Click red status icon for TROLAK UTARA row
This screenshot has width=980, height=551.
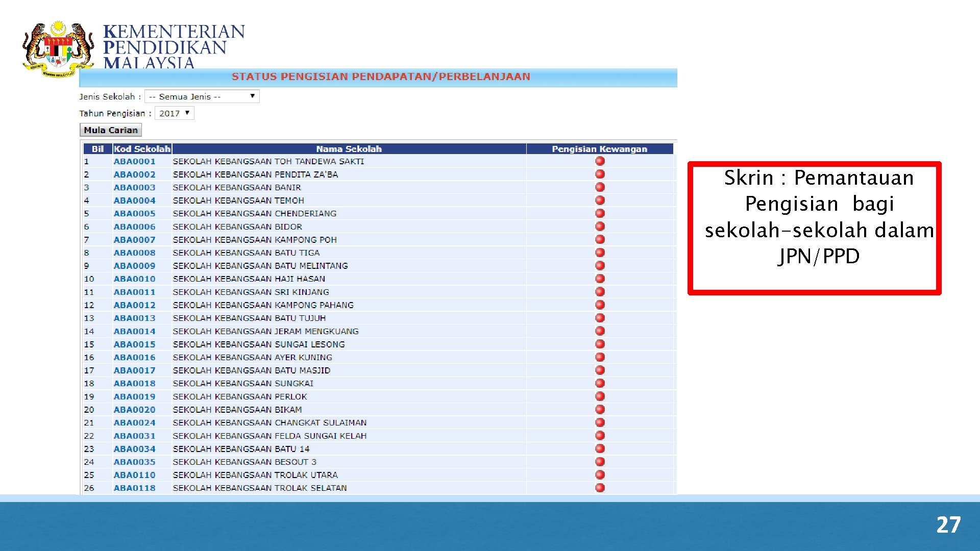600,474
